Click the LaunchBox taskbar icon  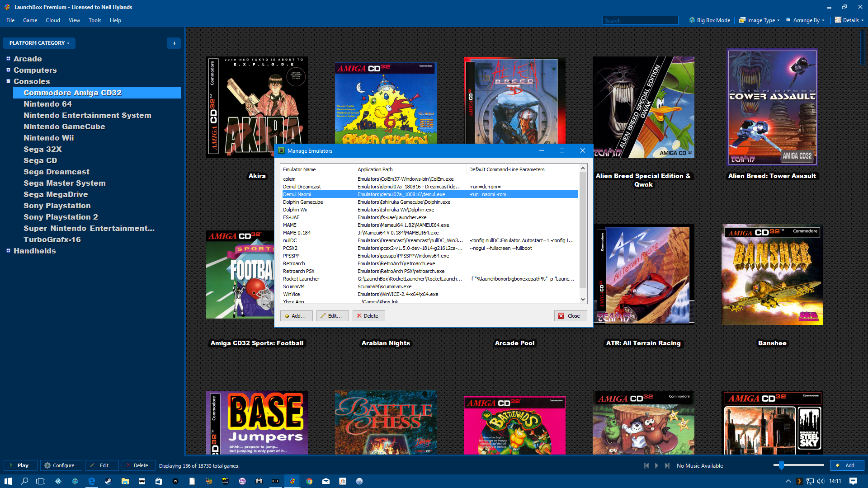[x=292, y=481]
